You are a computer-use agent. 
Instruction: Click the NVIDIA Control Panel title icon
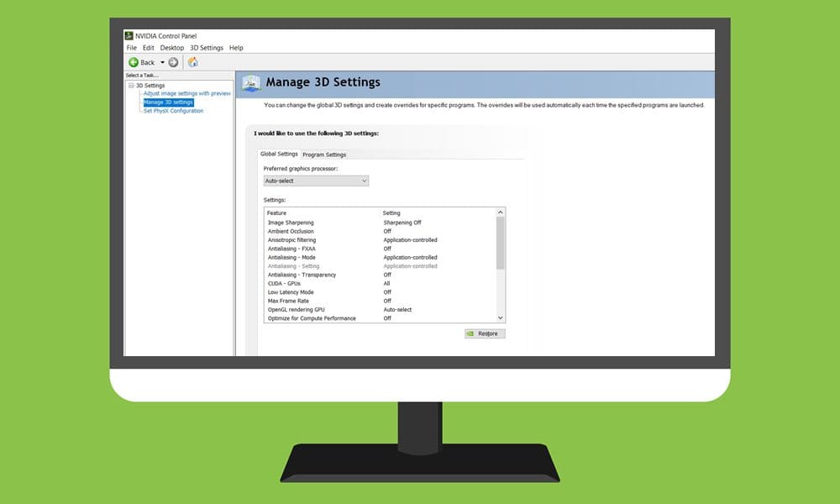(x=129, y=36)
